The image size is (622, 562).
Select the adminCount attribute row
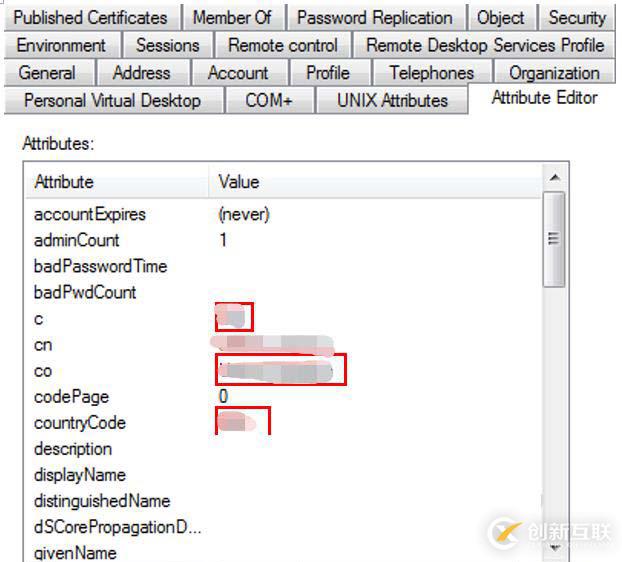point(283,241)
